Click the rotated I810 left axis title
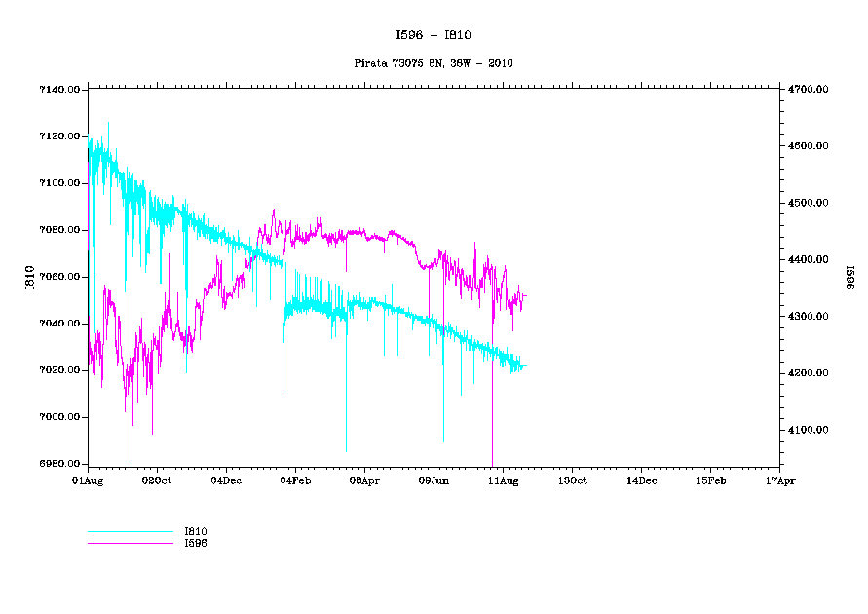Screen dimensions: 868x614 click(29, 277)
